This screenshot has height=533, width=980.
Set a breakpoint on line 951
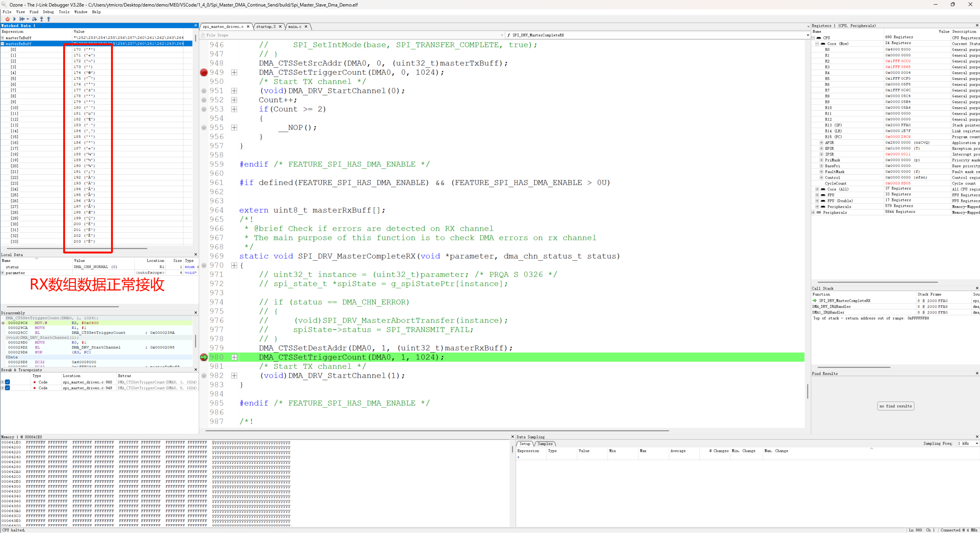tap(204, 91)
